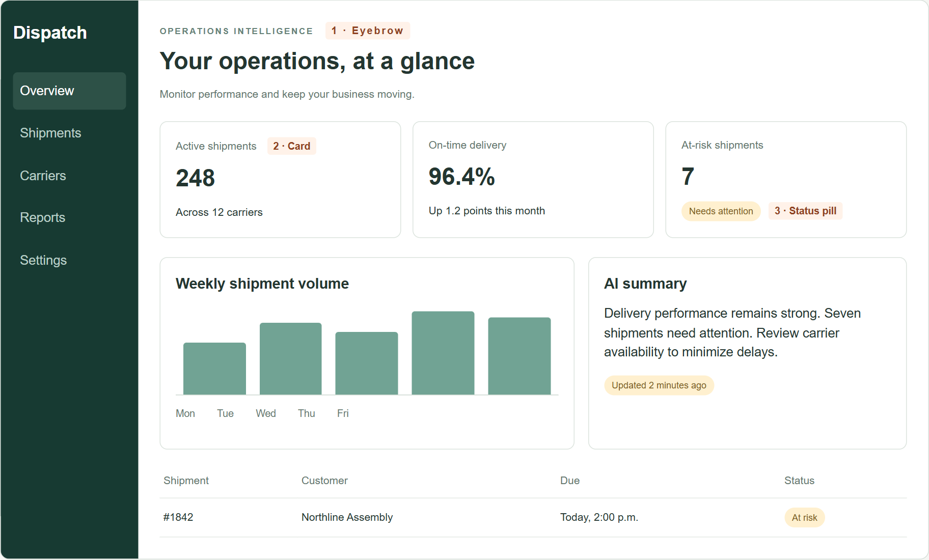Click the Status column header
The height and width of the screenshot is (560, 929).
click(799, 481)
